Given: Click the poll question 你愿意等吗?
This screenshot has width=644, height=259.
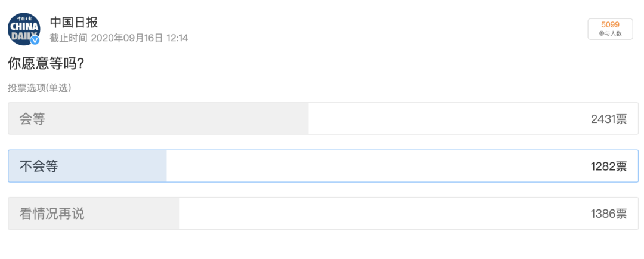Looking at the screenshot, I should click(46, 63).
